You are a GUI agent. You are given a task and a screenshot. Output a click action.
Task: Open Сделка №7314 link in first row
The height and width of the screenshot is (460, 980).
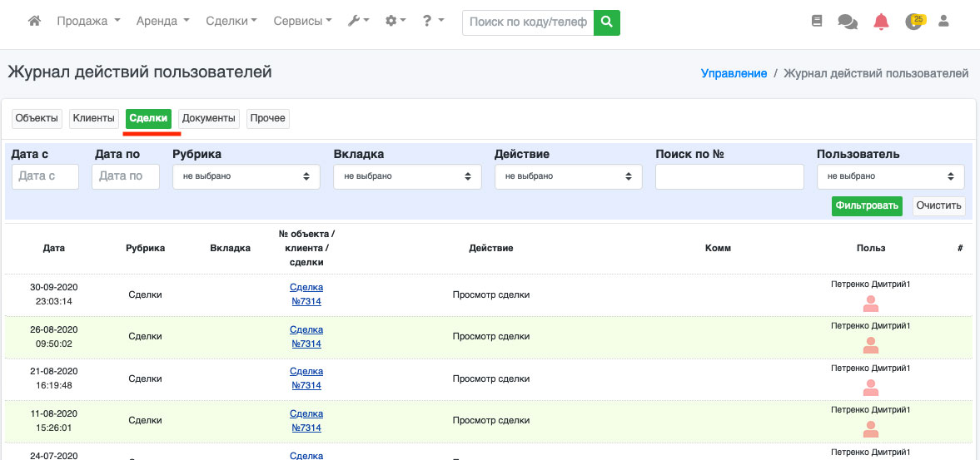[306, 294]
